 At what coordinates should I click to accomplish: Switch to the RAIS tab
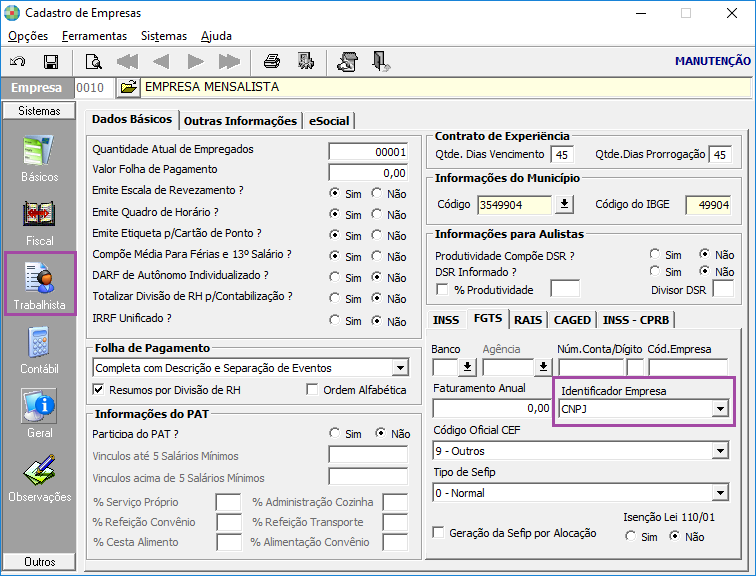coord(527,320)
